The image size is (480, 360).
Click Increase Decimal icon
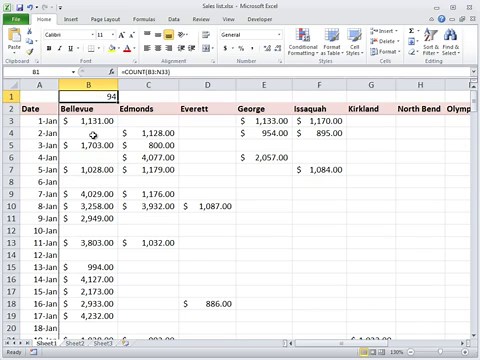pos(267,48)
